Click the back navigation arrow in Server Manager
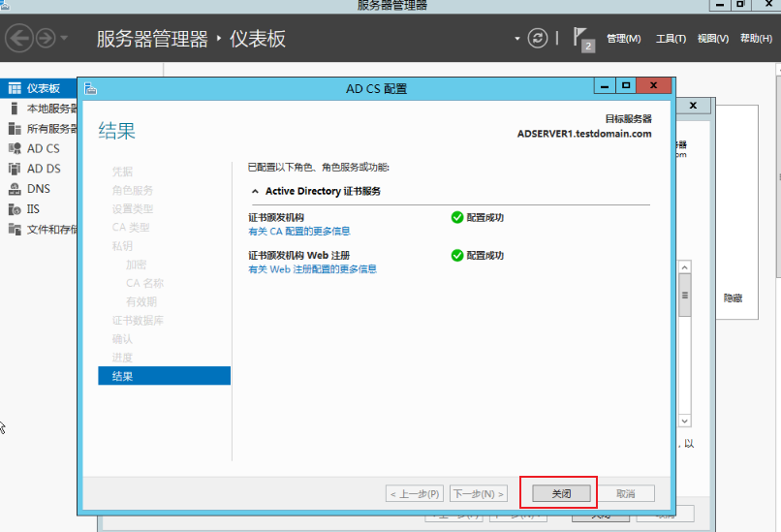The height and width of the screenshot is (532, 781). click(x=19, y=39)
